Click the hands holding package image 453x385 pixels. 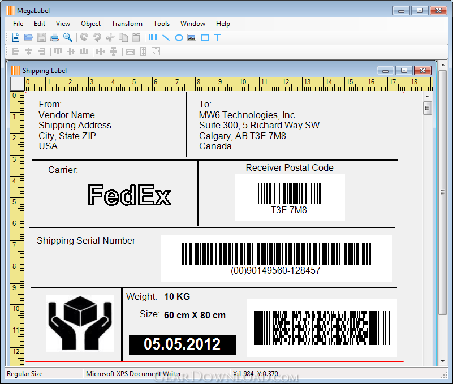tap(80, 323)
